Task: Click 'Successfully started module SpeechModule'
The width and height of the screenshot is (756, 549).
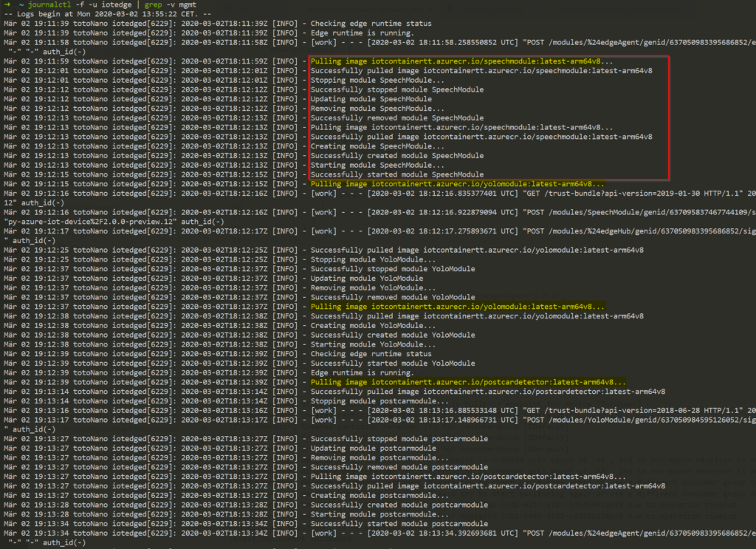Action: pos(396,174)
